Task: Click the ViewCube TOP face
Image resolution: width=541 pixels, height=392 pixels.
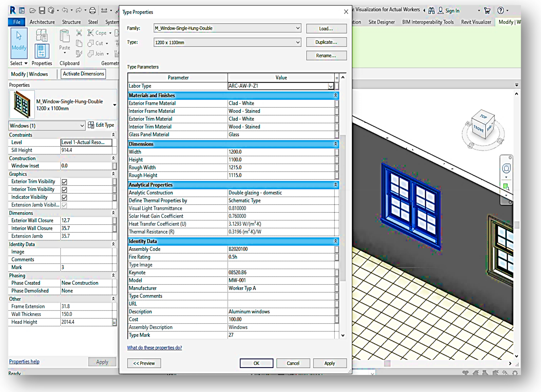Action: [484, 117]
